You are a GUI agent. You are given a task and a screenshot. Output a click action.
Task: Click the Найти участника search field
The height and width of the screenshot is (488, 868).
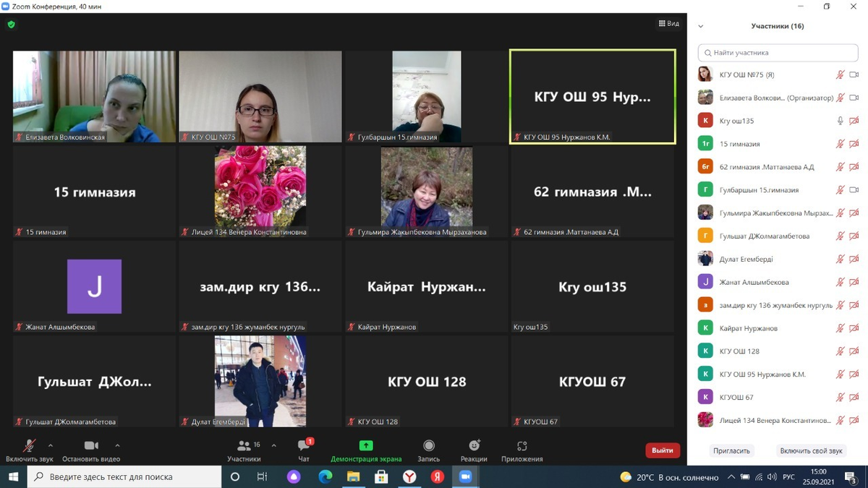coord(778,53)
